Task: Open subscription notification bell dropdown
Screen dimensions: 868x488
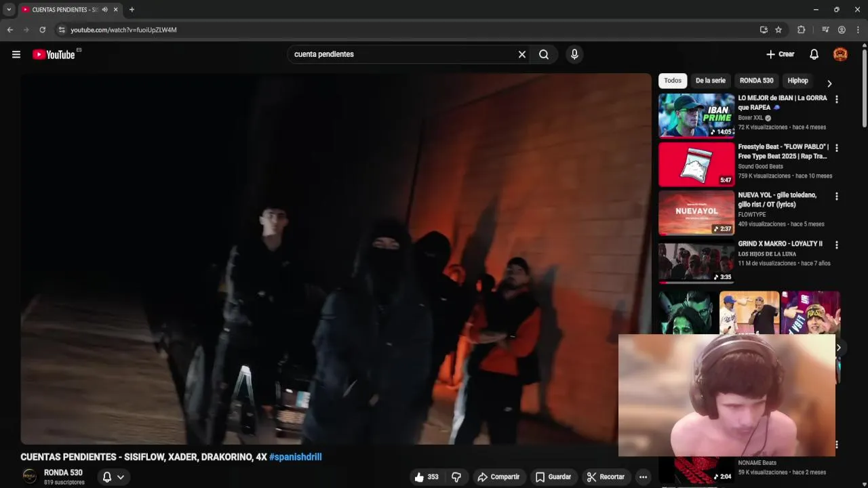Action: (113, 477)
